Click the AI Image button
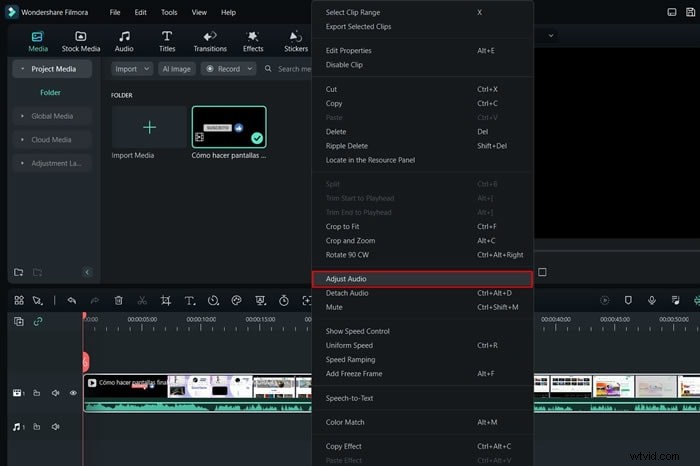The width and height of the screenshot is (700, 466). (176, 69)
